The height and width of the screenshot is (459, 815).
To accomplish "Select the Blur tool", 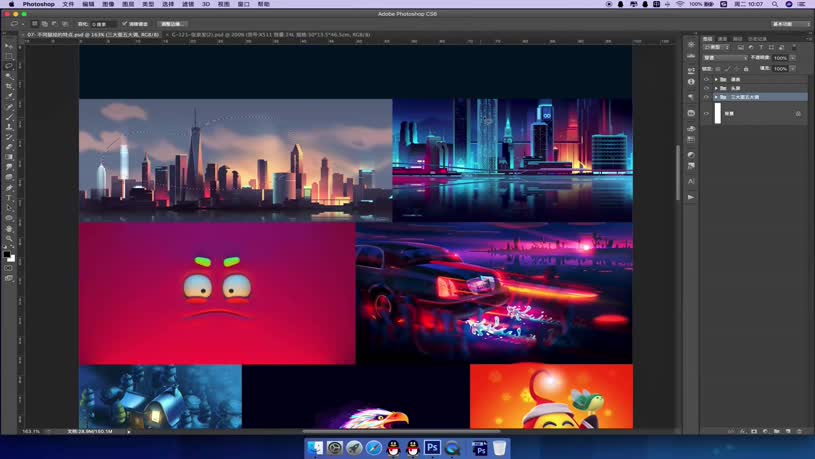I will pyautogui.click(x=9, y=167).
